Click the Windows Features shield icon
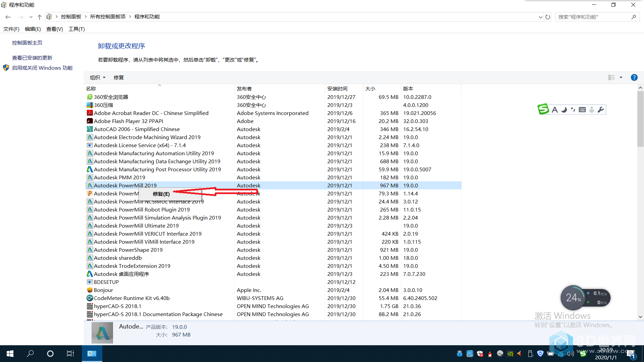Viewport: 644px width, 362px height. pos(6,68)
